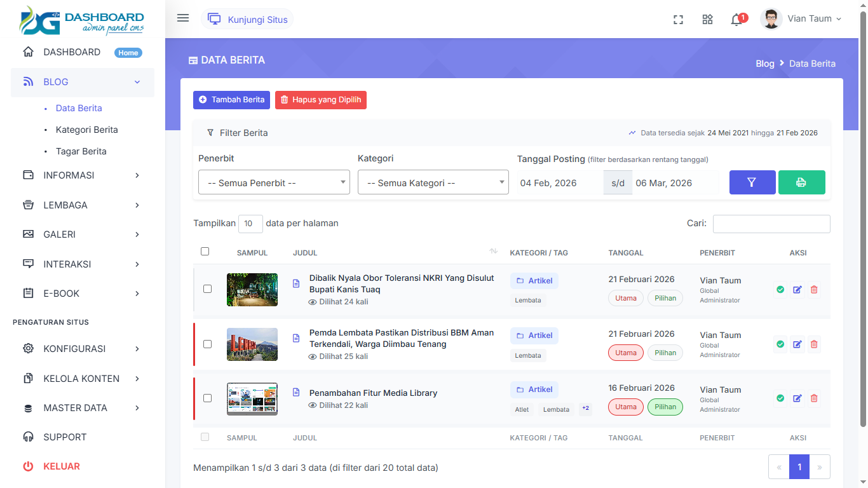
Task: Apply the filter using the blue funnel button
Action: point(752,182)
